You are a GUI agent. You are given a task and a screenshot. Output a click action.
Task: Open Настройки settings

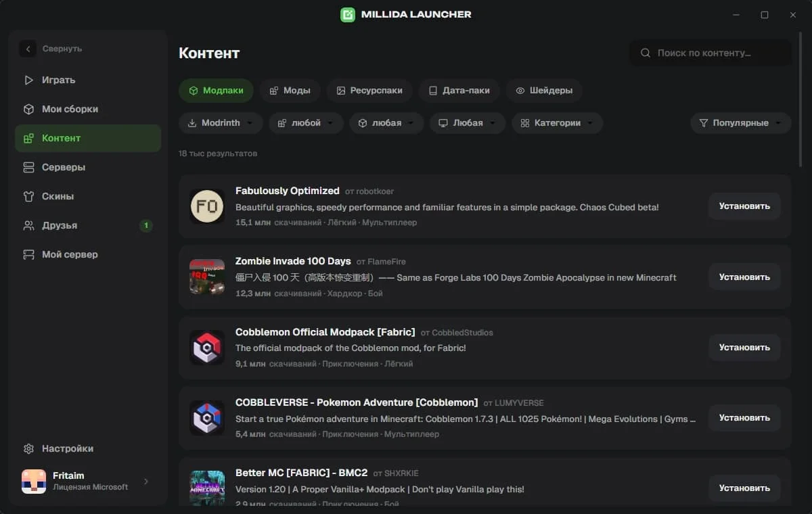(88, 448)
